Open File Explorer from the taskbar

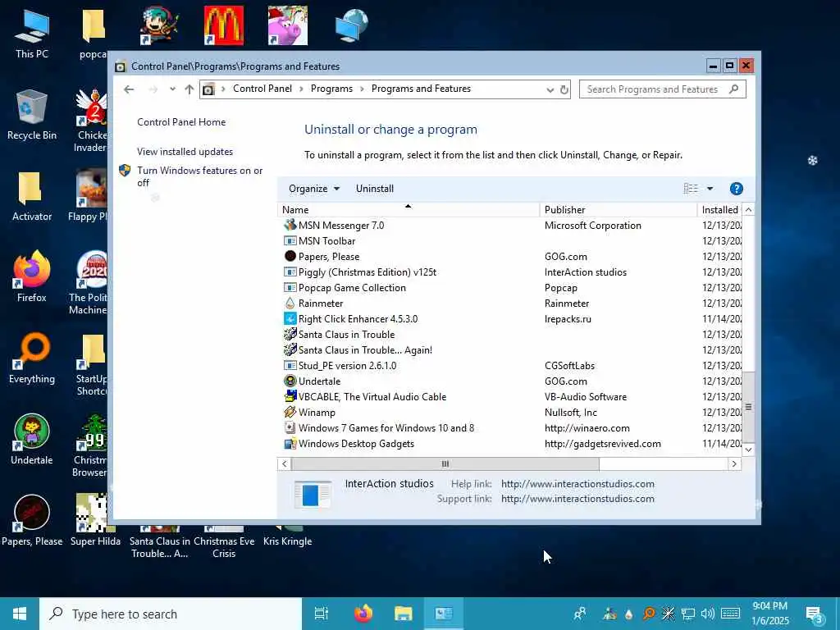click(403, 614)
